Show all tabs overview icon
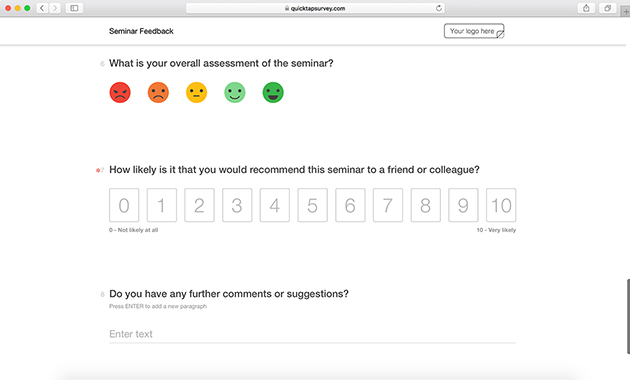 tap(608, 8)
